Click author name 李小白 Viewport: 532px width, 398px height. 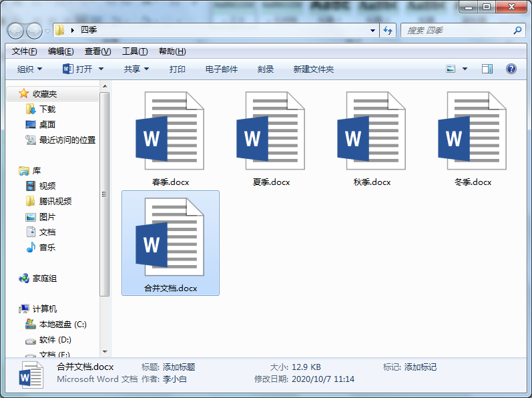175,379
